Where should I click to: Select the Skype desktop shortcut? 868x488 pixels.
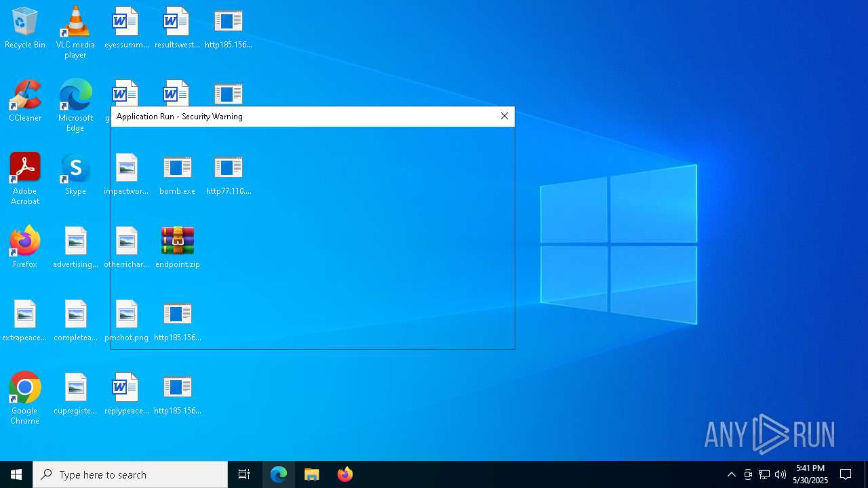(x=75, y=175)
